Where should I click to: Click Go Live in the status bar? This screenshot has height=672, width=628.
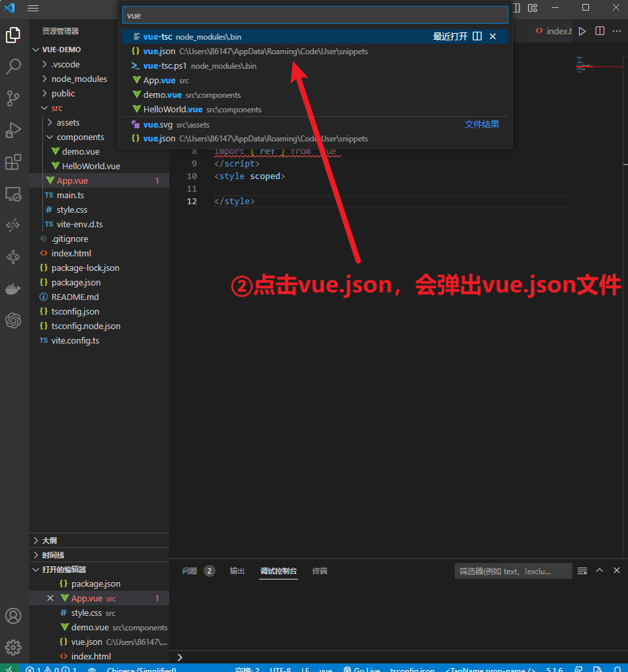click(x=362, y=669)
